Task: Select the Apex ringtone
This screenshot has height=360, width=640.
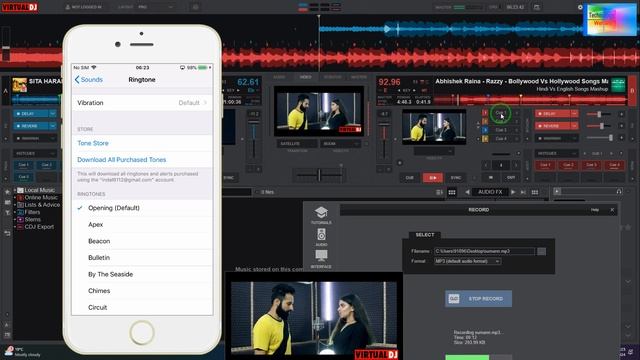Action: click(142, 224)
